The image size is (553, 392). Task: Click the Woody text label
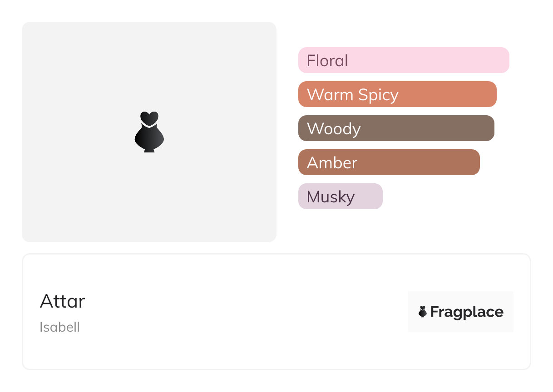[x=334, y=129]
